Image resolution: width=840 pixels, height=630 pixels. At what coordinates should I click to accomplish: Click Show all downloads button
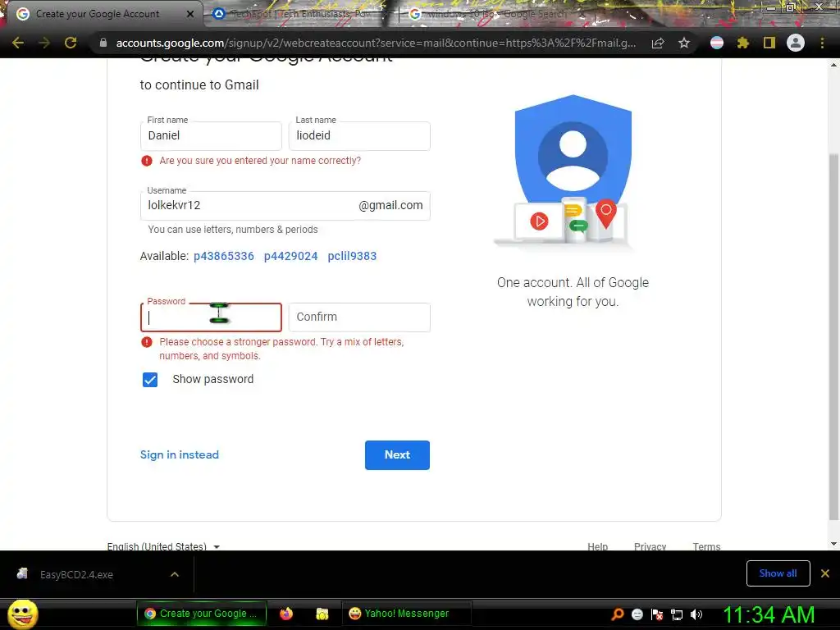[778, 573]
